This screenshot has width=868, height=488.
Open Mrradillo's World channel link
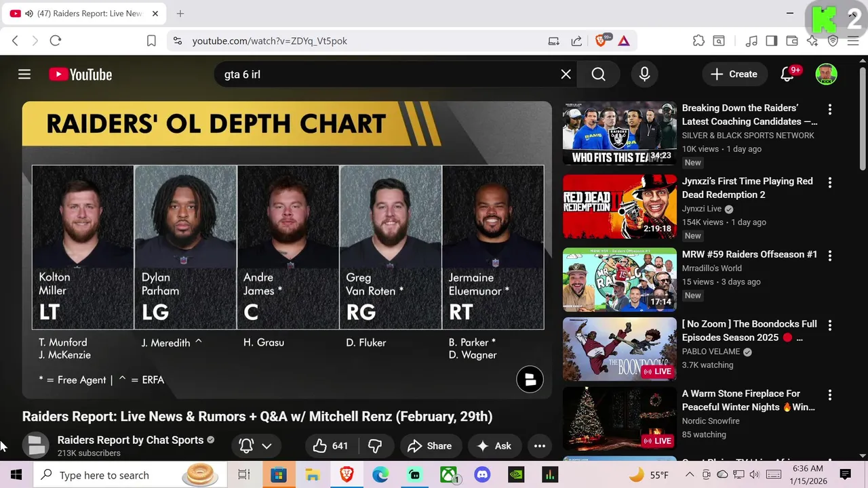click(x=712, y=268)
